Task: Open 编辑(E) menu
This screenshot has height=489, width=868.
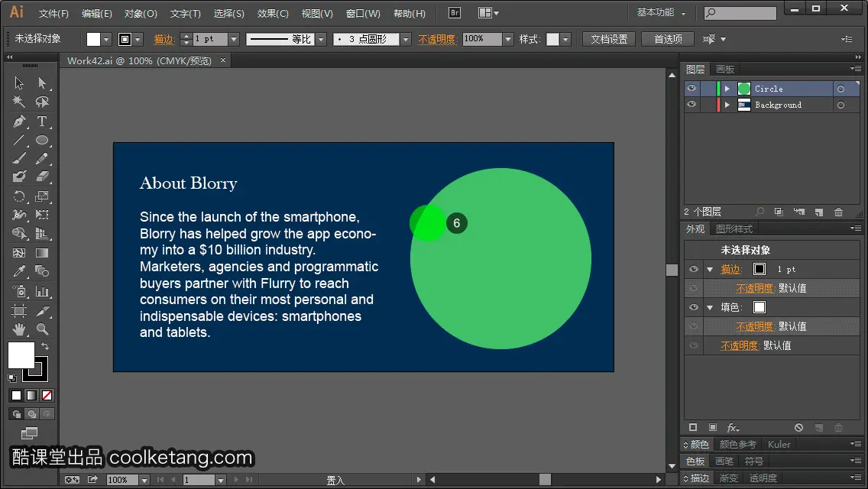Action: 97,13
